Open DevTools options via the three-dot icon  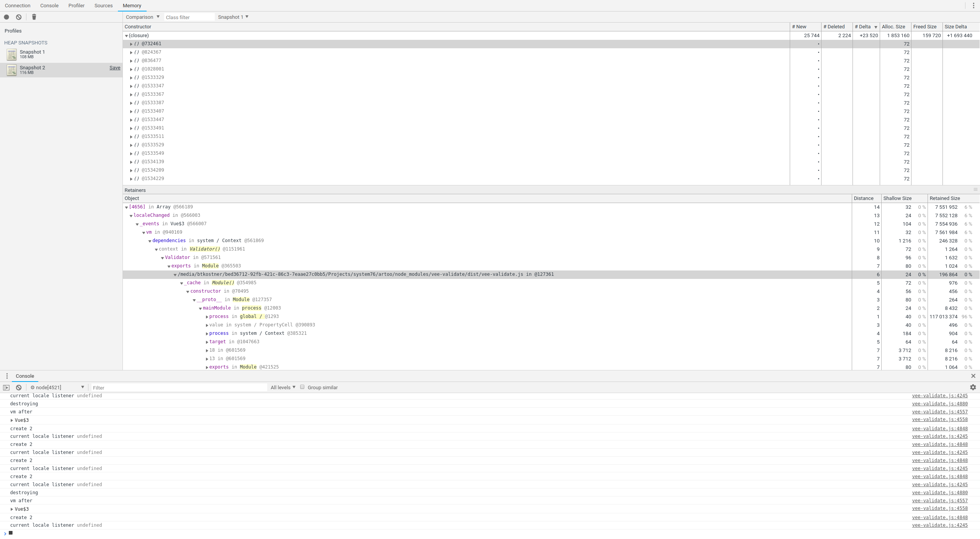point(973,5)
